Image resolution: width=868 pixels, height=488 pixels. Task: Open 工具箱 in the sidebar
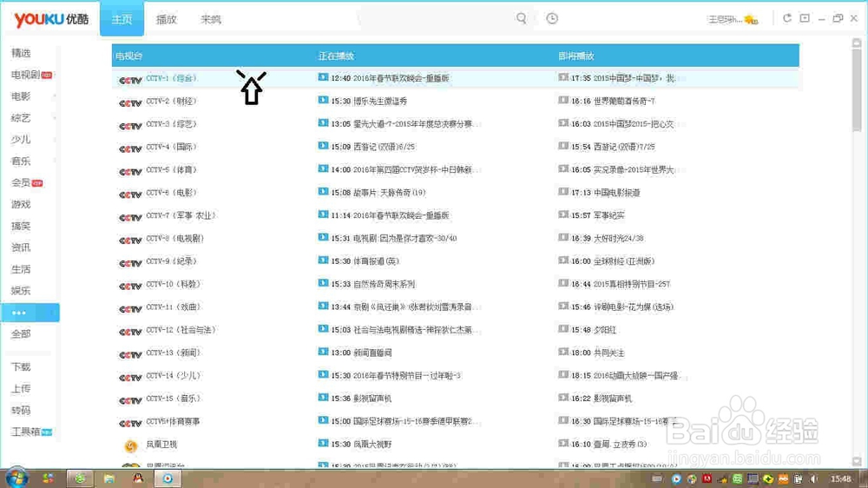pos(25,432)
